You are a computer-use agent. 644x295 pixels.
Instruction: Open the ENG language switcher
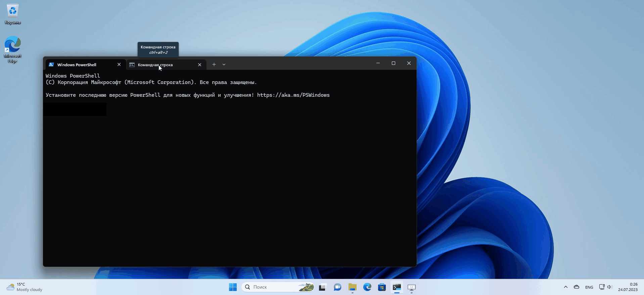(x=589, y=287)
